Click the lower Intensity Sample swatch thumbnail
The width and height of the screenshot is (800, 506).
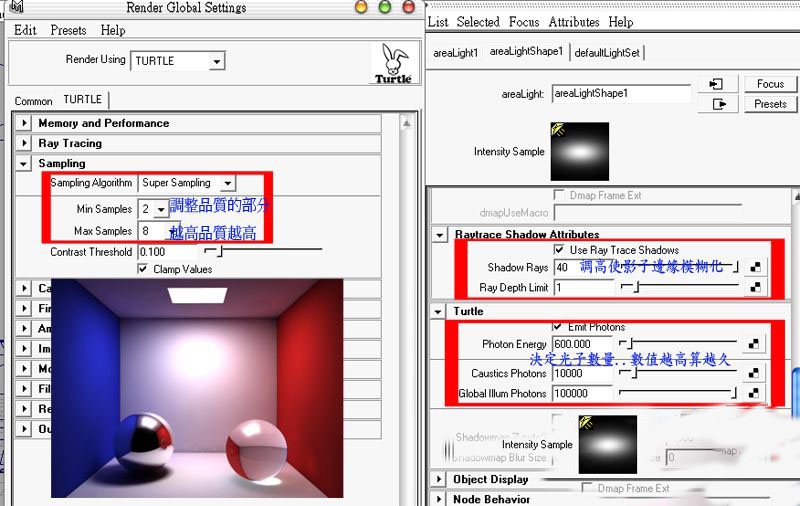(x=608, y=444)
